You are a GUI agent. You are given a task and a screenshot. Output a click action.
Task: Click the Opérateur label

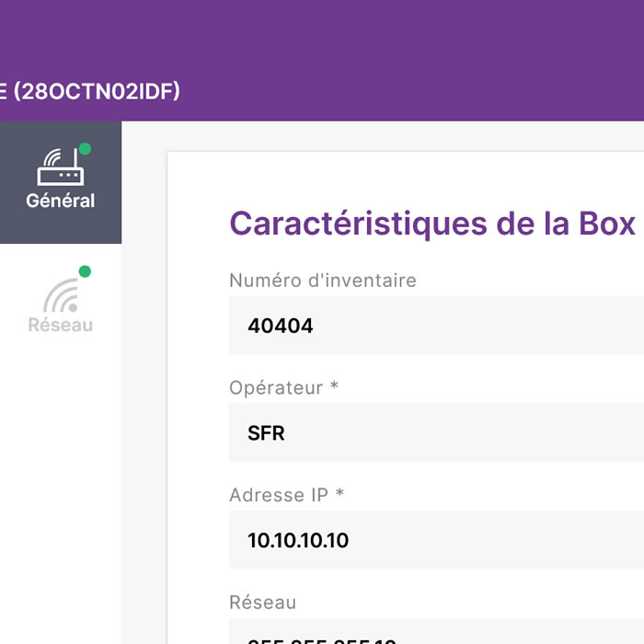pyautogui.click(x=283, y=387)
